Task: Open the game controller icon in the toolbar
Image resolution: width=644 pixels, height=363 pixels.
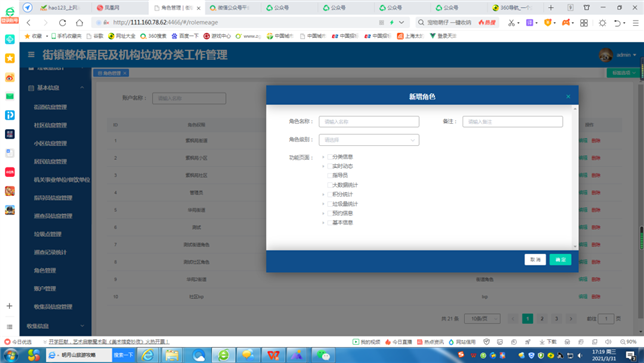Action: 566,23
